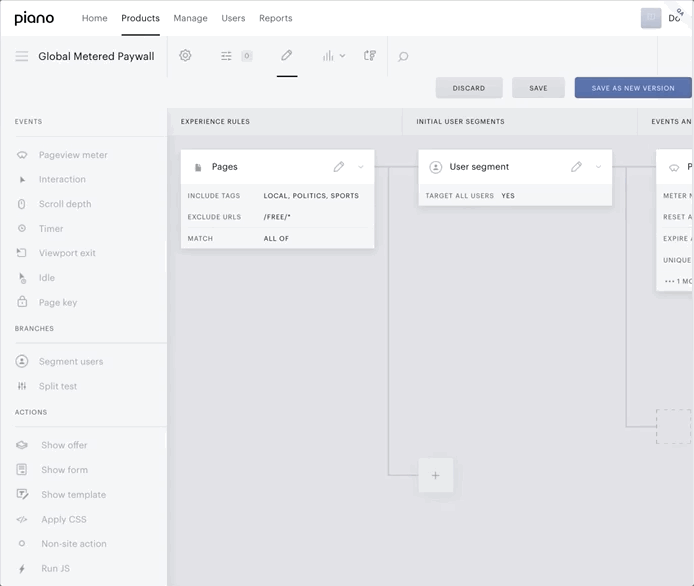Add a new branch with plus box
Image resolution: width=694 pixels, height=586 pixels.
tap(436, 475)
